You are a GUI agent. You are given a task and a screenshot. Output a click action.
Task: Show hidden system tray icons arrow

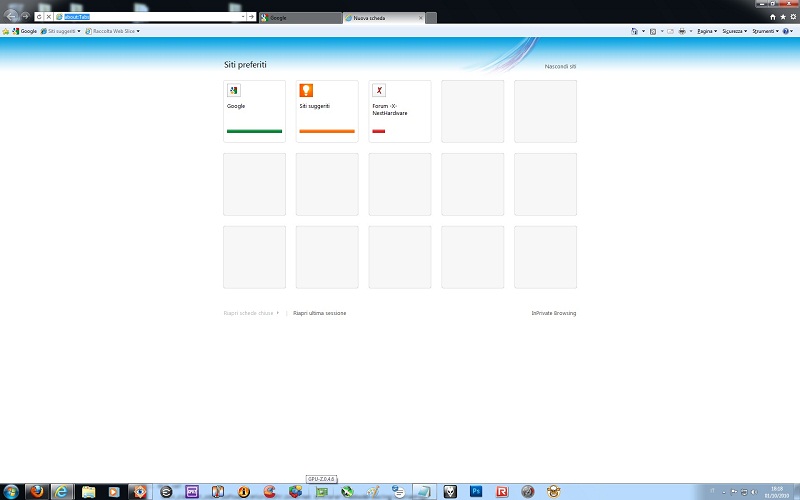coord(723,492)
